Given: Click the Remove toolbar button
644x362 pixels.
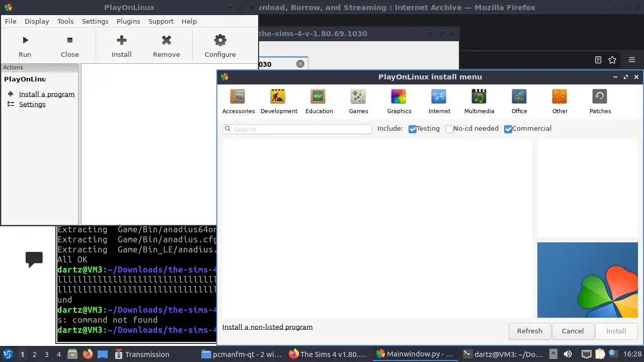Looking at the screenshot, I should click(x=167, y=46).
